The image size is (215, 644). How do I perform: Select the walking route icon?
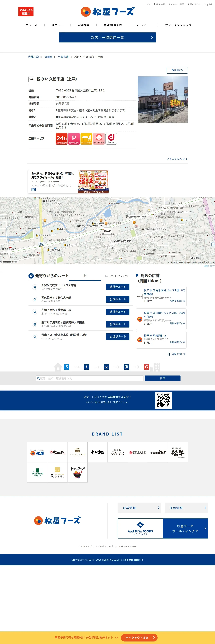87,367
